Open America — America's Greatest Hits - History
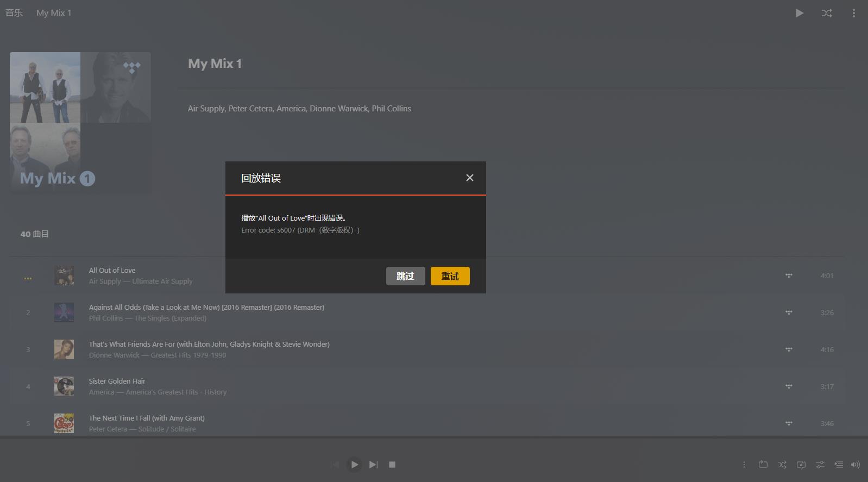The image size is (868, 482). 158,392
